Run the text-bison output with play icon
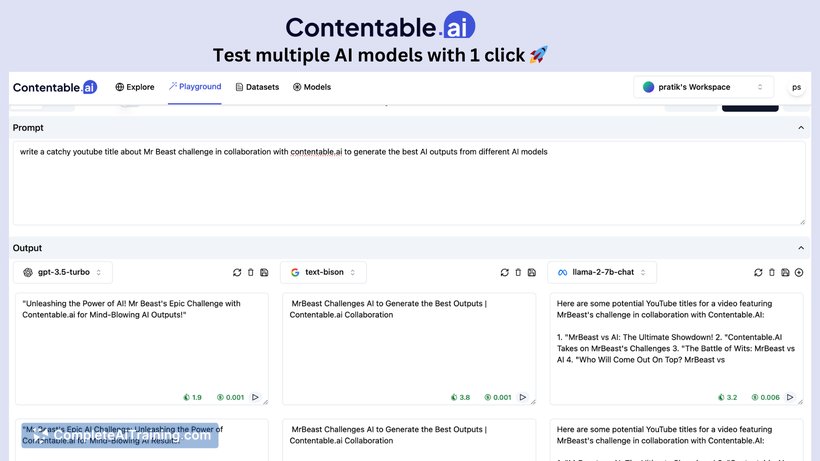The height and width of the screenshot is (461, 820). 522,397
